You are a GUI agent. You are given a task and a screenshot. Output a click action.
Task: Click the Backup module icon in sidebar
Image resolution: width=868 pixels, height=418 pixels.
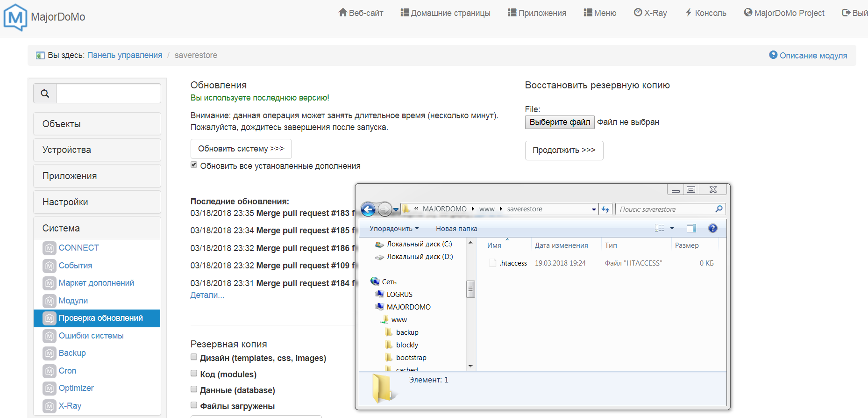point(50,353)
